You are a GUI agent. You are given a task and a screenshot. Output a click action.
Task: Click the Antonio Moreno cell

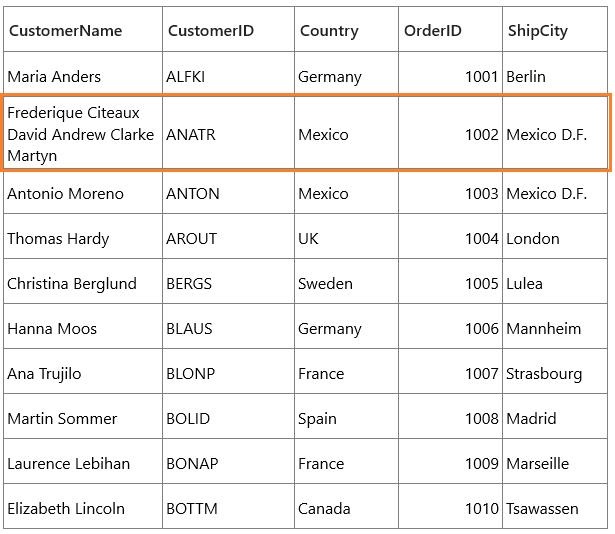pyautogui.click(x=83, y=193)
